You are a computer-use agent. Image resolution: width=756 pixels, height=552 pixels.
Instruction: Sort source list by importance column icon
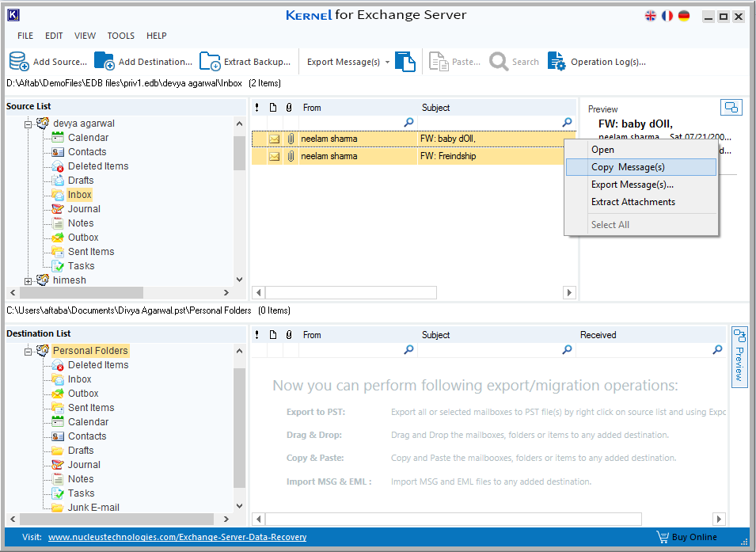tap(257, 107)
